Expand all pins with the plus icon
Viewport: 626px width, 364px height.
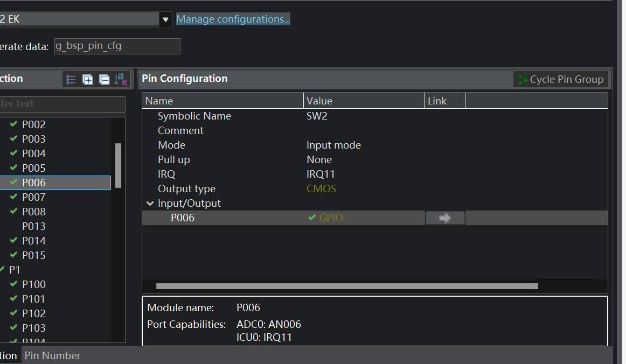click(87, 80)
